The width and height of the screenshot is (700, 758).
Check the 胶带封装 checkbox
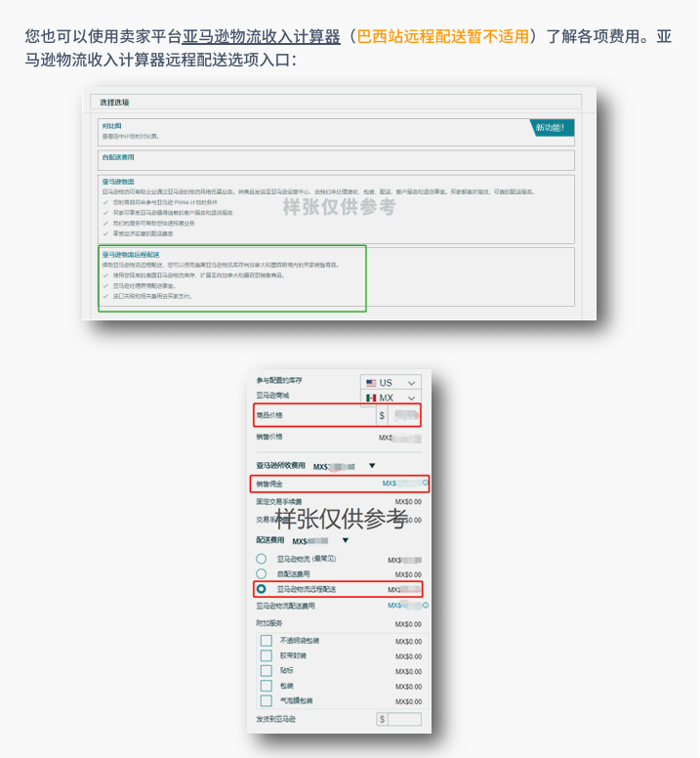(267, 655)
